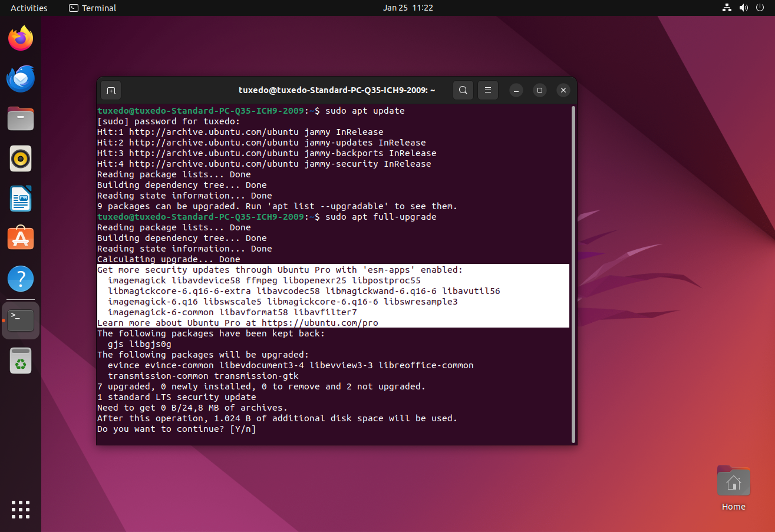Close the terminal window
Screen dimensions: 775x532
[x=563, y=90]
